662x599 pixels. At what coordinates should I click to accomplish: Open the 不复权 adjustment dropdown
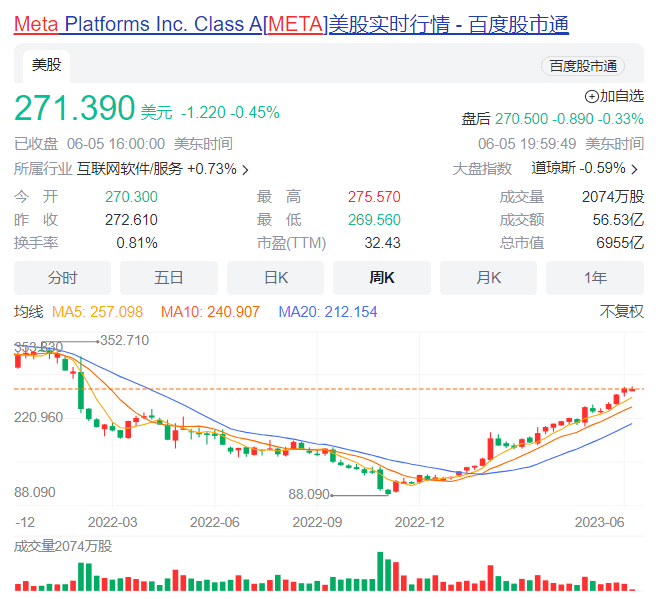pyautogui.click(x=622, y=312)
